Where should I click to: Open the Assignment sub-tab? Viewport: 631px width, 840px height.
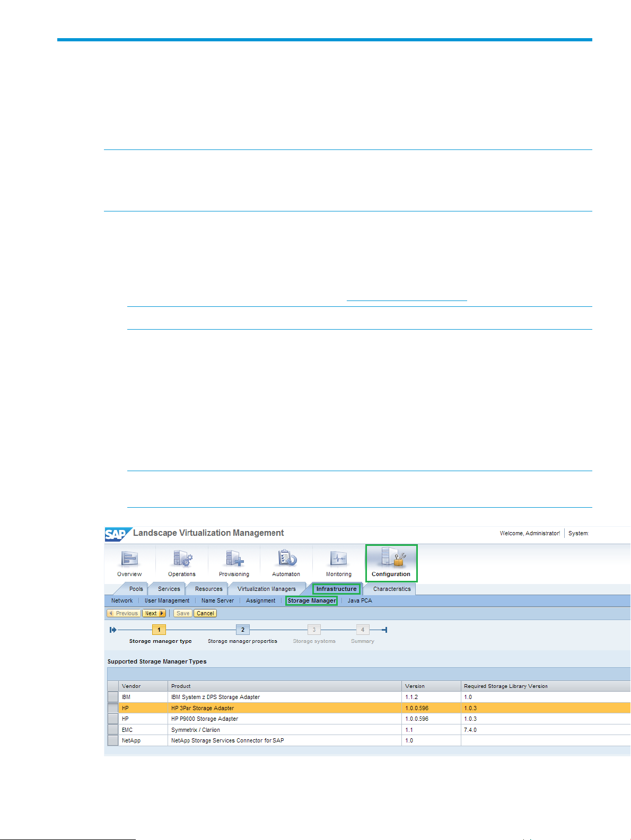tap(261, 600)
